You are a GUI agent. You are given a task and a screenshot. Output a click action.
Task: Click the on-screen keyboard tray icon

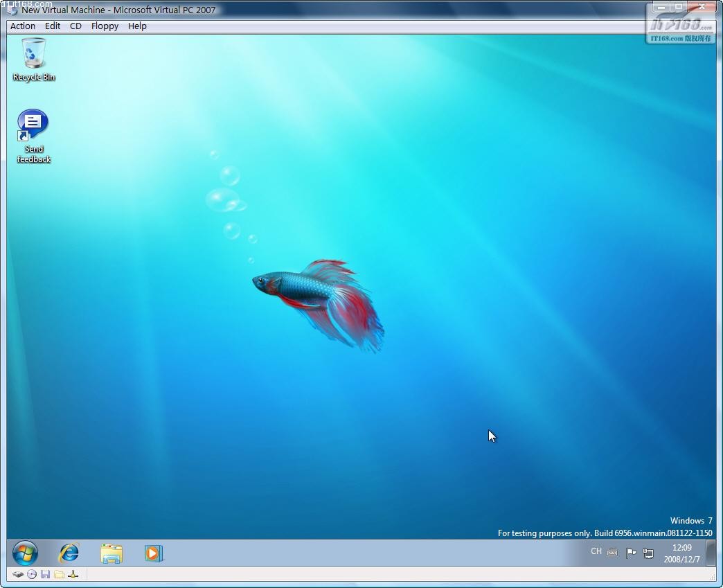tap(612, 552)
